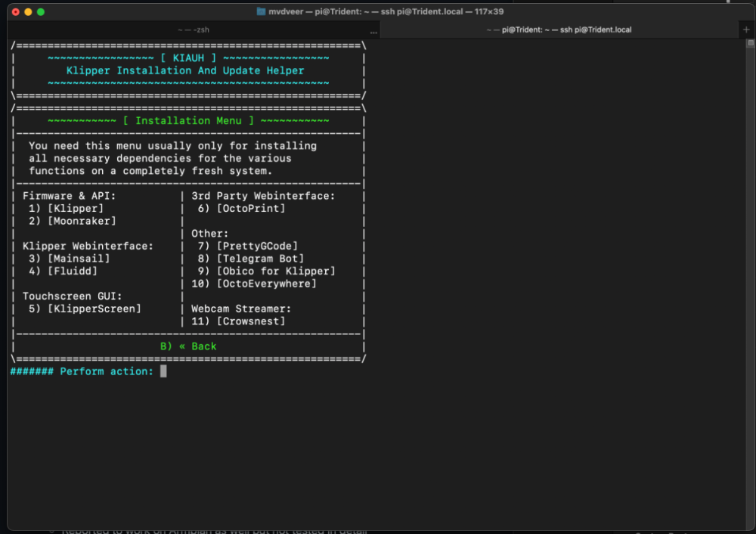Click the new tab plus icon
The height and width of the screenshot is (534, 756).
click(746, 29)
